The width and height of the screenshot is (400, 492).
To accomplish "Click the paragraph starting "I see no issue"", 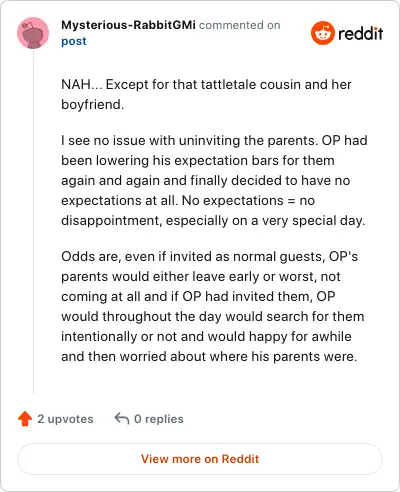I will point(214,180).
